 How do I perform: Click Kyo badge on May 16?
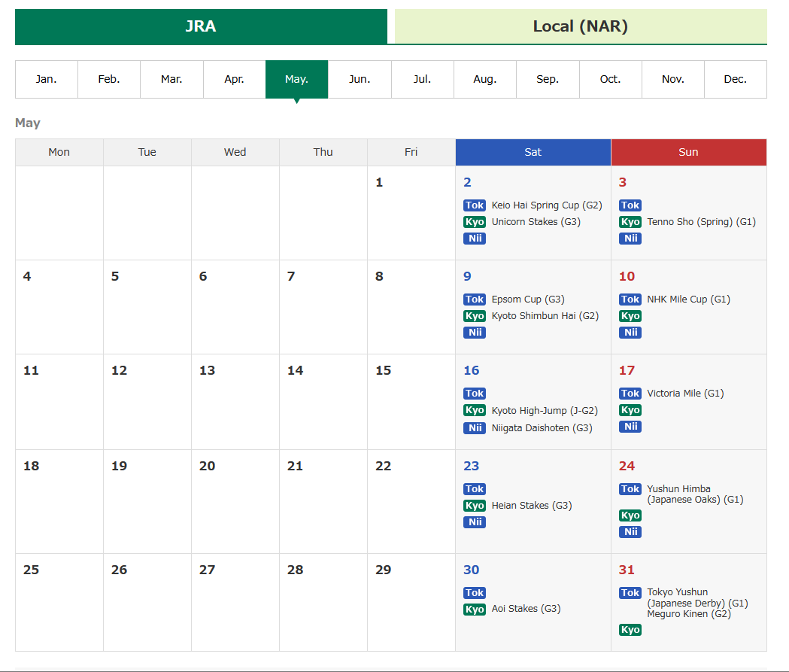475,410
